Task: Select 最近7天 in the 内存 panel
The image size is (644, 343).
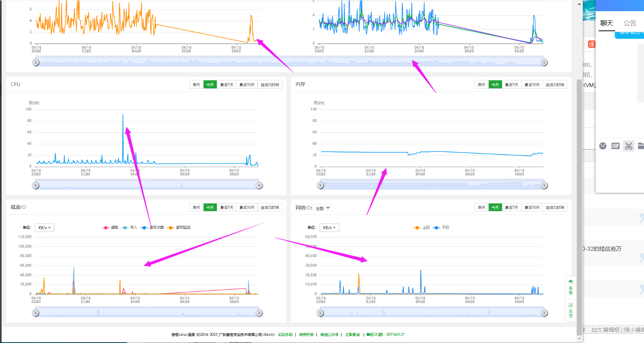Action: (x=512, y=84)
